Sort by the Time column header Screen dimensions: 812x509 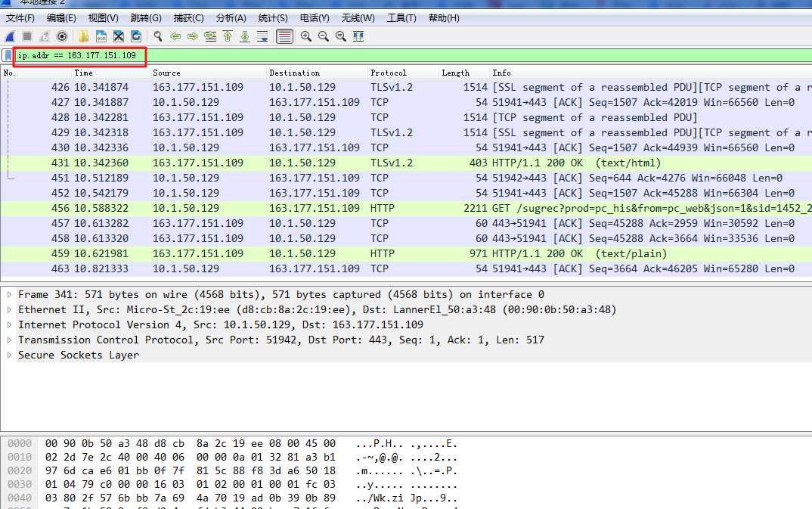(x=111, y=73)
